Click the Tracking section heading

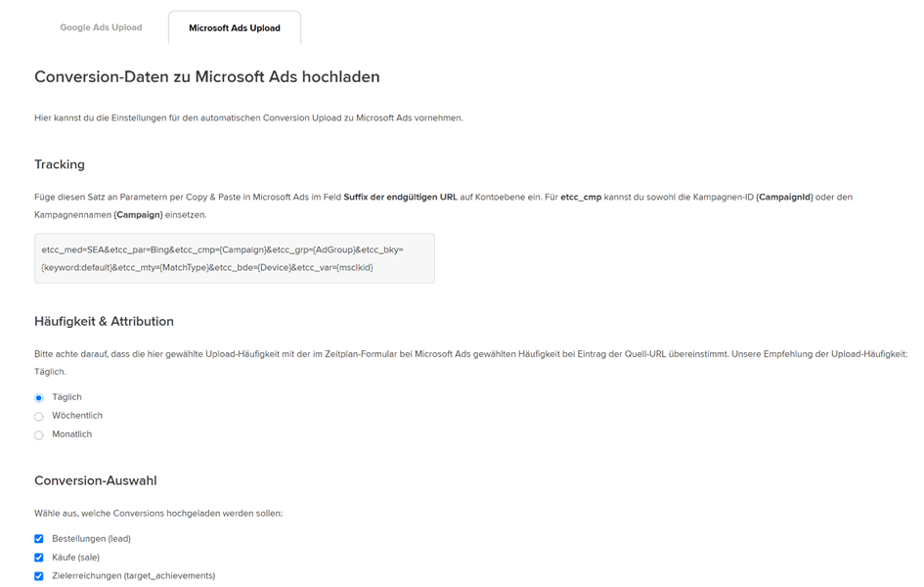click(x=60, y=164)
